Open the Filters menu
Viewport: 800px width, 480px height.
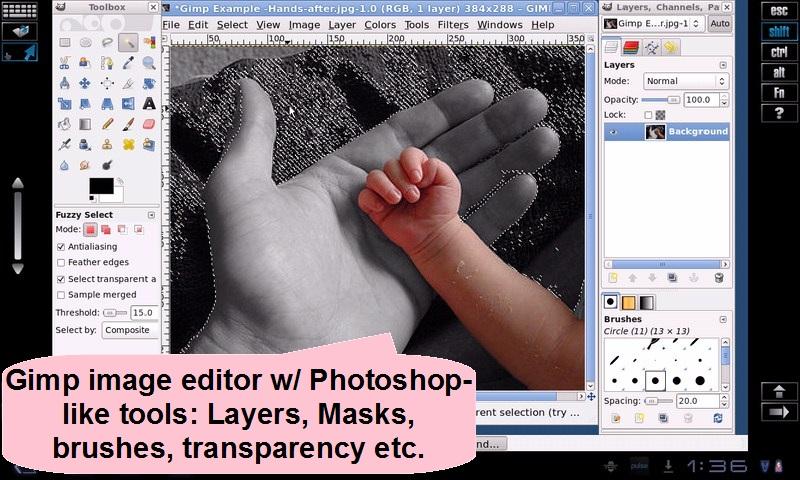click(453, 25)
